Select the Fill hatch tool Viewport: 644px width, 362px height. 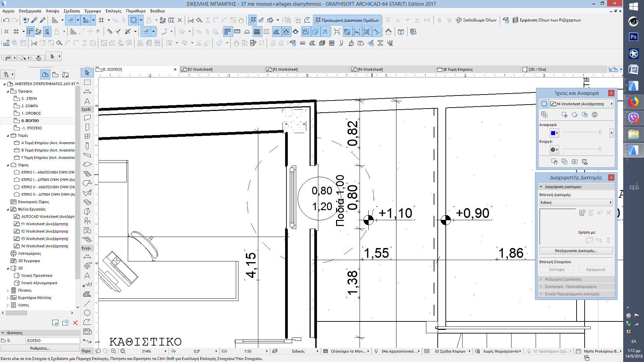pyautogui.click(x=87, y=294)
